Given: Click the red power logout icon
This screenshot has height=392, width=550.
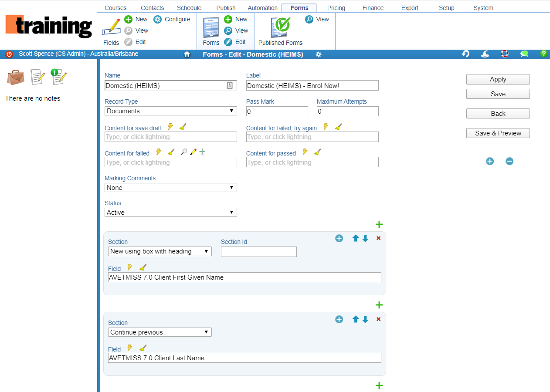Looking at the screenshot, I should pos(9,54).
